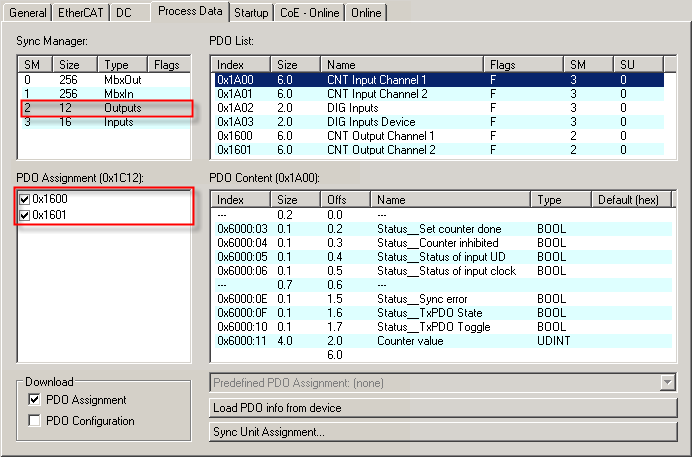
Task: Enable the PDO Configuration download checkbox
Action: 34,420
